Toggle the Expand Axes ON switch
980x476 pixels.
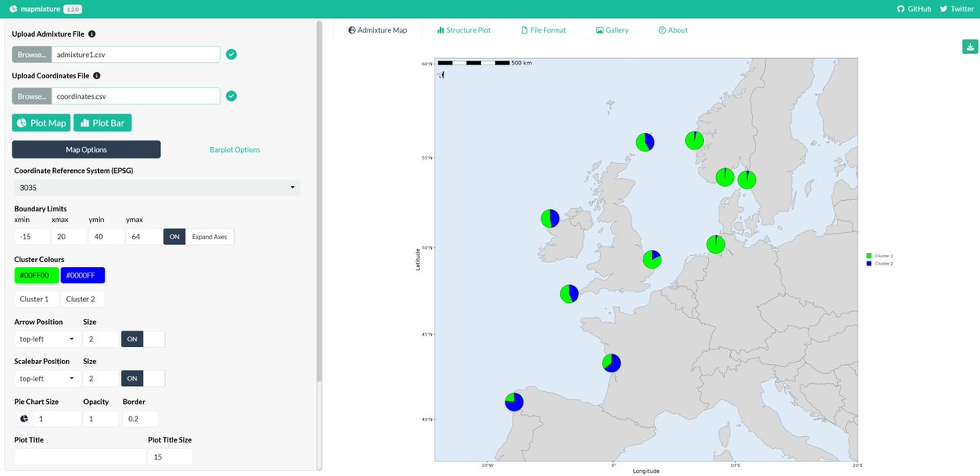[174, 237]
